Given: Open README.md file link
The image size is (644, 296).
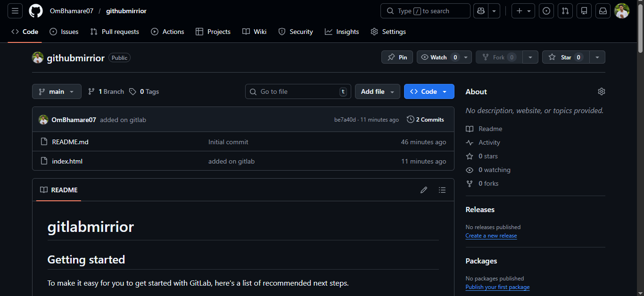Looking at the screenshot, I should [70, 142].
